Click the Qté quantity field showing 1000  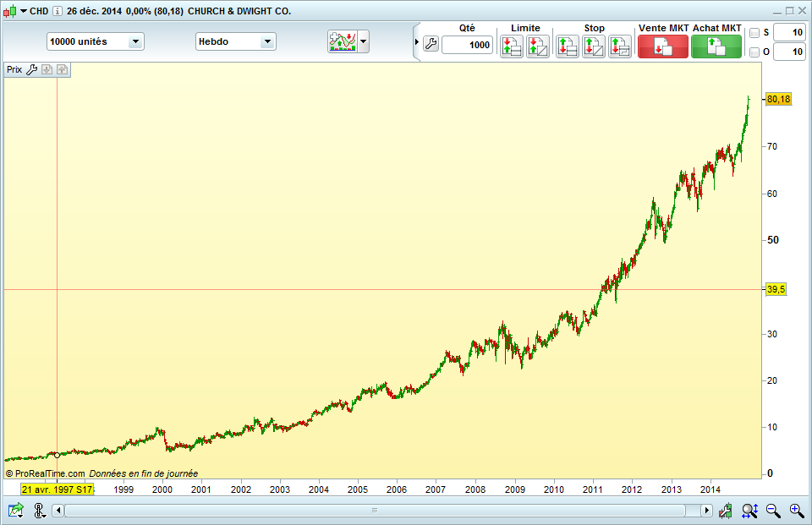click(467, 45)
